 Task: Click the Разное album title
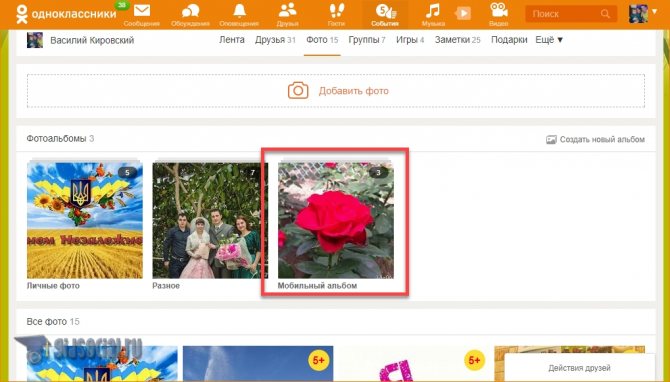click(x=166, y=285)
